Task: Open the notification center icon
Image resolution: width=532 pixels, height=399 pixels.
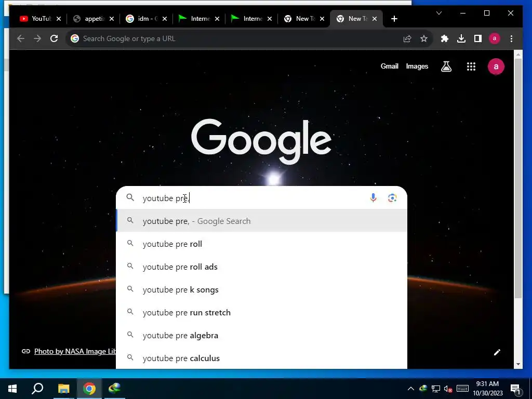Action: pos(515,389)
